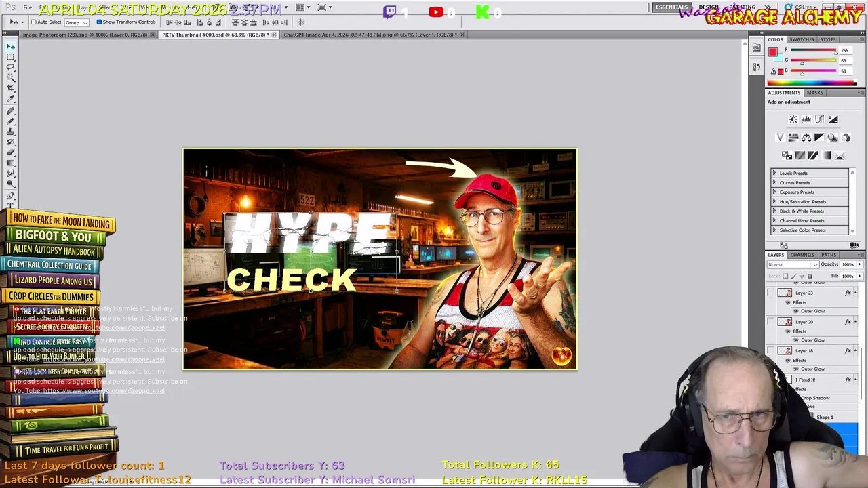This screenshot has height=488, width=868.
Task: Set the background color swatch in Color panel
Action: tap(778, 58)
